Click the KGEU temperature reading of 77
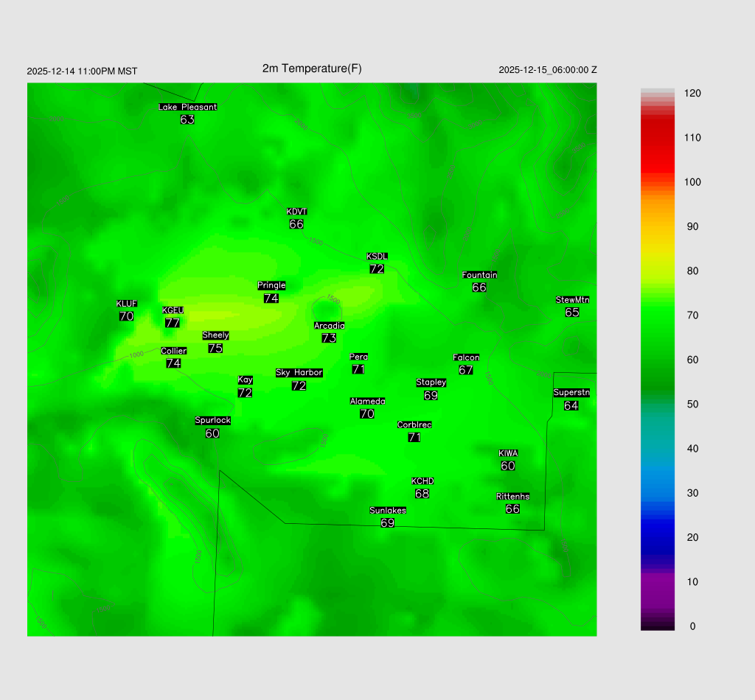The width and height of the screenshot is (755, 700). [173, 323]
